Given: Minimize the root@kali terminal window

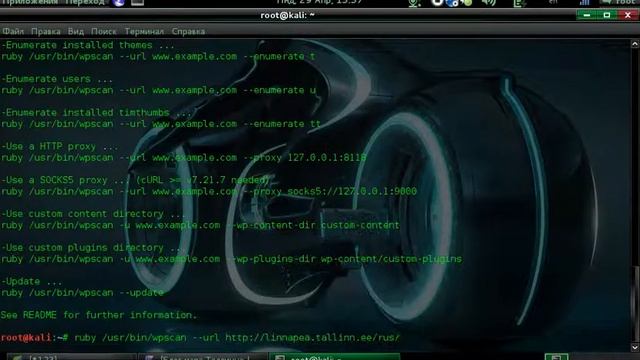Looking at the screenshot, I should 587,15.
